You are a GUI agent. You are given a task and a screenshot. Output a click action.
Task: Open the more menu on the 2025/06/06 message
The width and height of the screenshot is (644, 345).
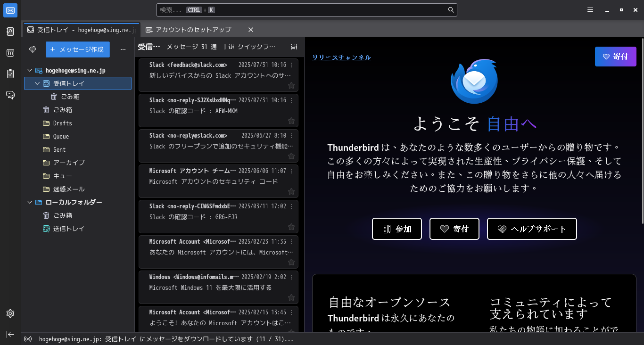tap(291, 171)
